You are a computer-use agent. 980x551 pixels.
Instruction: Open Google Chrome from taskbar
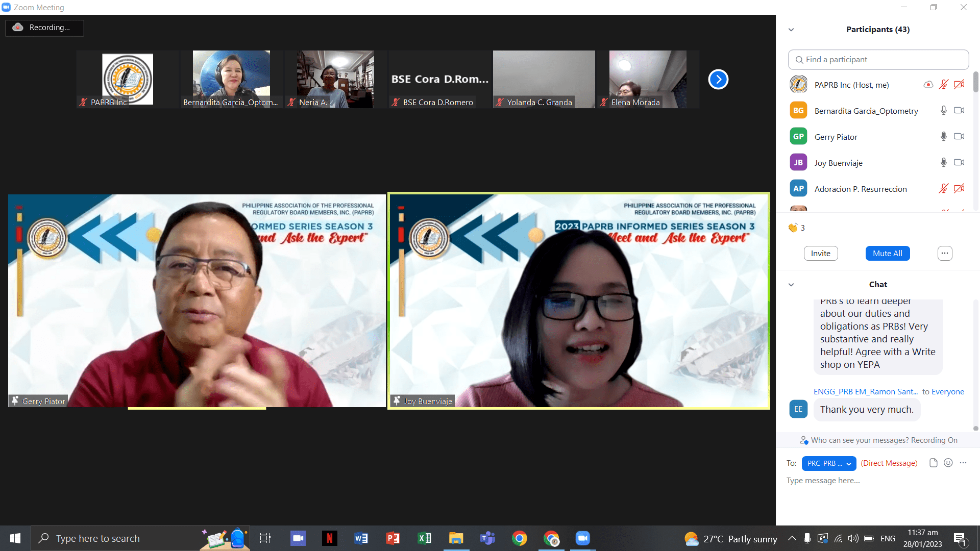tap(520, 538)
